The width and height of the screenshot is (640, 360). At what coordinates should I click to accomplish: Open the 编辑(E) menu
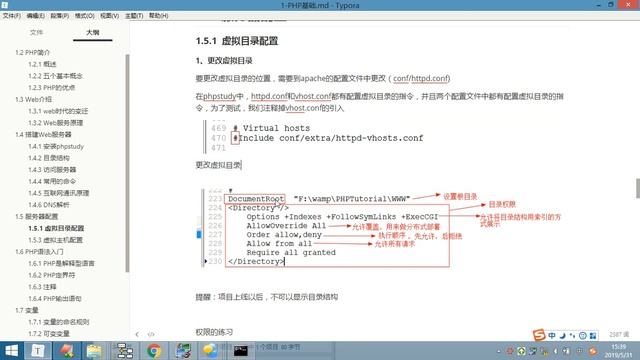click(x=36, y=16)
